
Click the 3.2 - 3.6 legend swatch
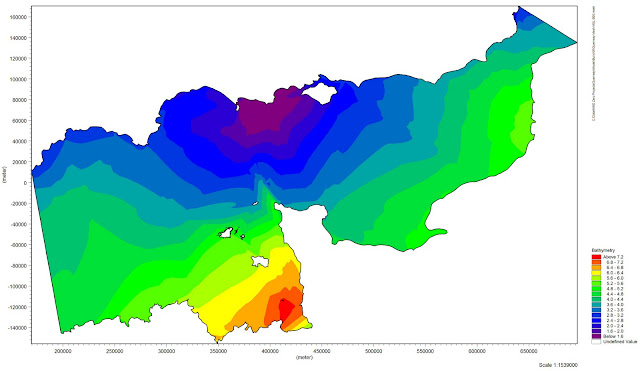point(596,310)
